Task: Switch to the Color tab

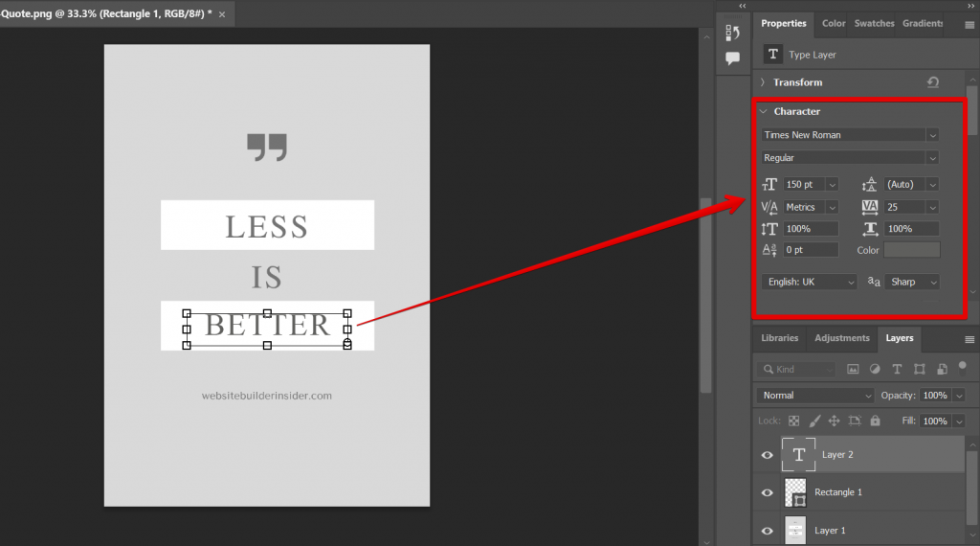Action: click(x=834, y=23)
